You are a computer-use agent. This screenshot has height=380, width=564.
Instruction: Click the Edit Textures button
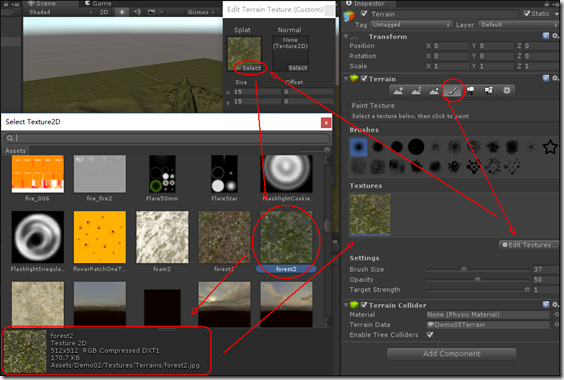point(529,245)
